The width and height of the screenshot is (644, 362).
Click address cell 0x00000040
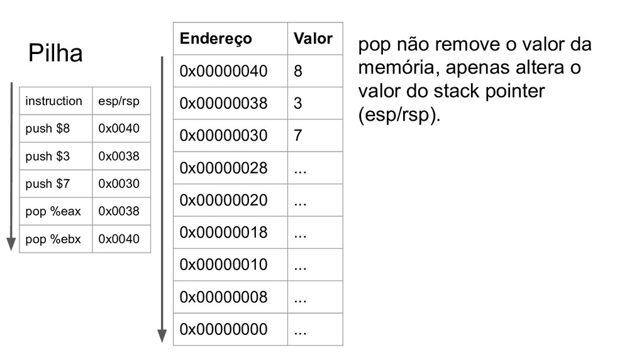point(230,70)
